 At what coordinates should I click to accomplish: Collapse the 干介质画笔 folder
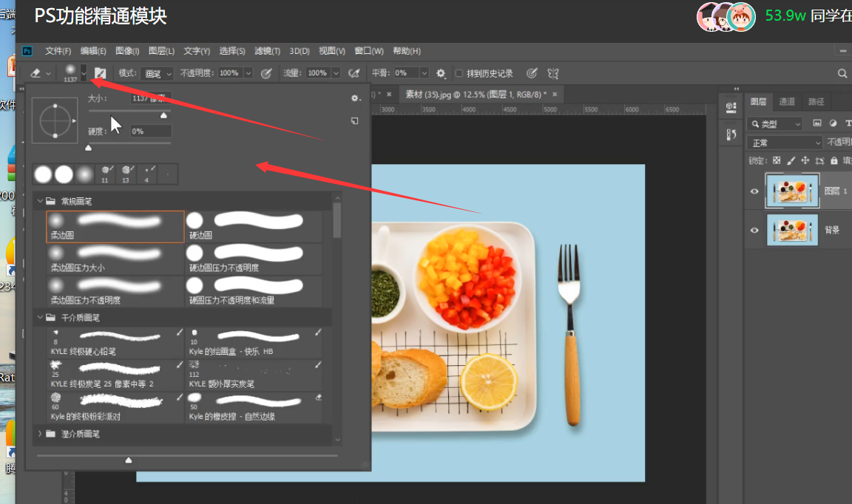(x=40, y=317)
